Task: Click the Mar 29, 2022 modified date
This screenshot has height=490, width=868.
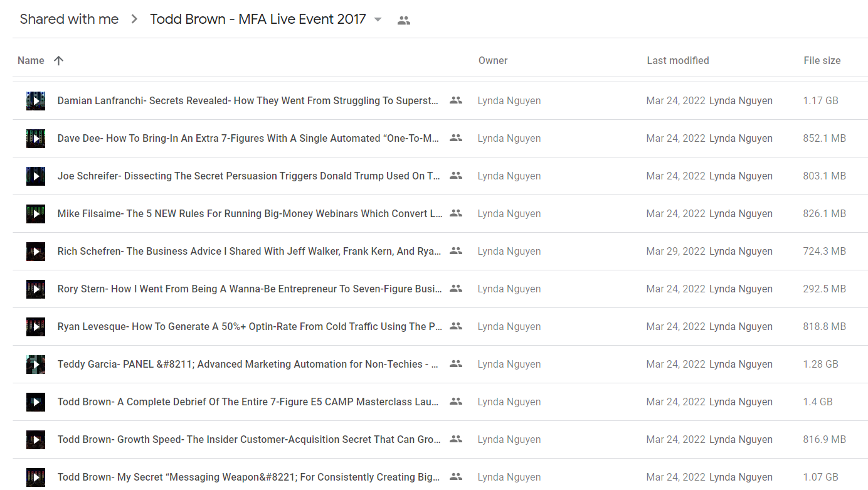Action: (676, 251)
